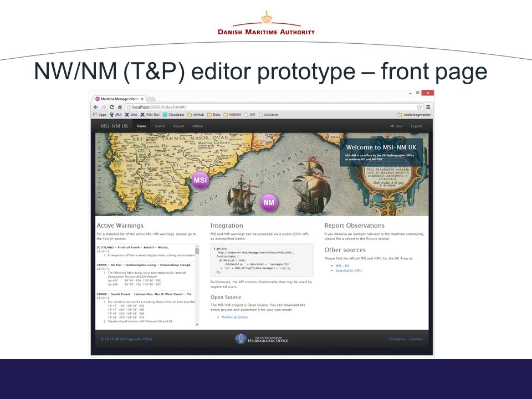Click the Report Observations heading
Screen dimensions: 532x399
[x=355, y=226]
